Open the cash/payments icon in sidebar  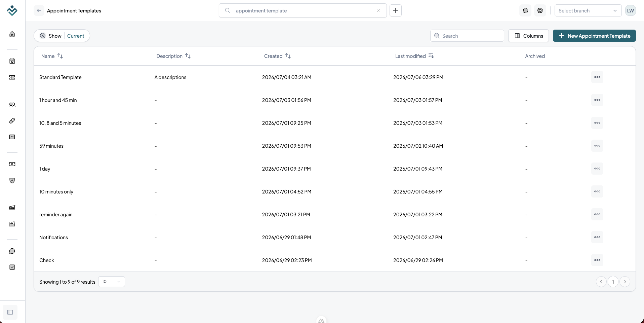coord(12,164)
